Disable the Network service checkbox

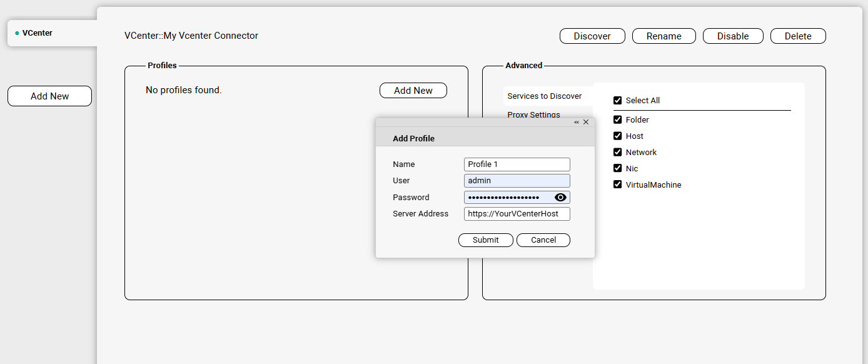(x=618, y=153)
